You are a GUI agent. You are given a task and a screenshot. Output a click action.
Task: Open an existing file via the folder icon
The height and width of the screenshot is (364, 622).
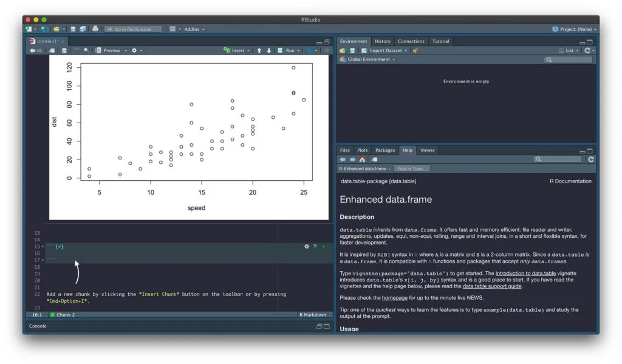coord(56,29)
